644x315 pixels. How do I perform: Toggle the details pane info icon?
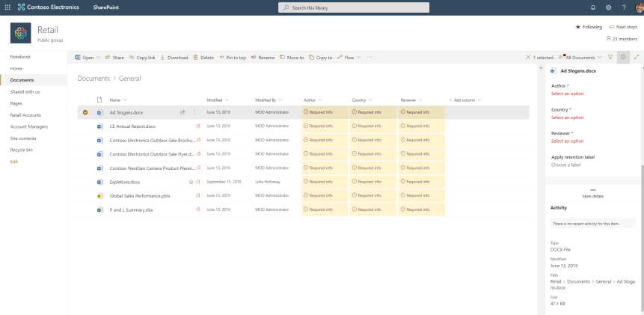(623, 57)
